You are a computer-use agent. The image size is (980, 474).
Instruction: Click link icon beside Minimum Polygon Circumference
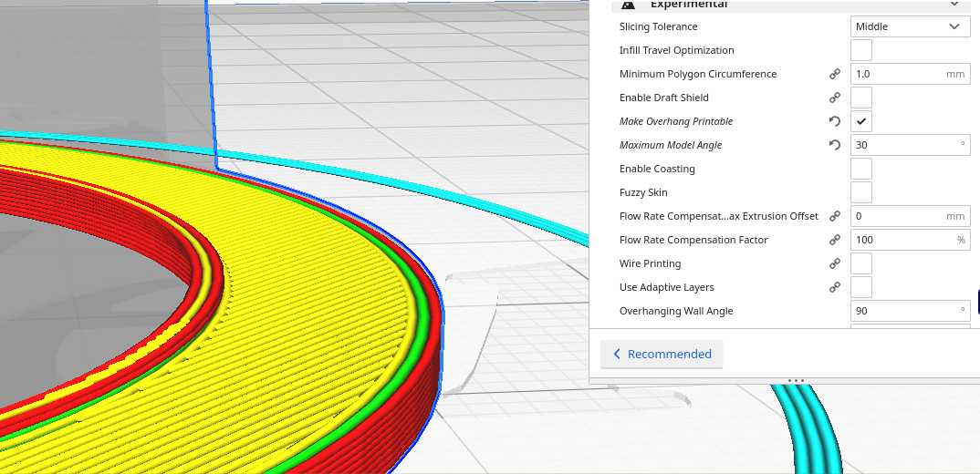834,74
